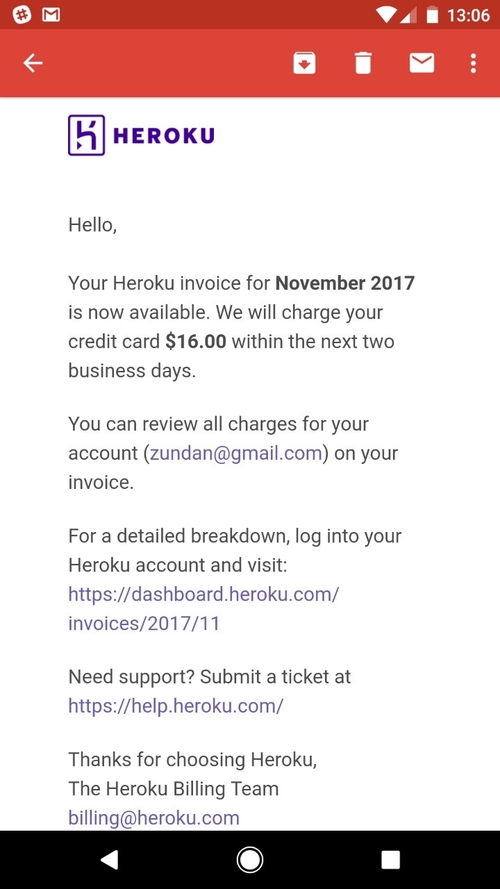Tap the battery status icon
Viewport: 500px width, 889px height.
coord(432,15)
